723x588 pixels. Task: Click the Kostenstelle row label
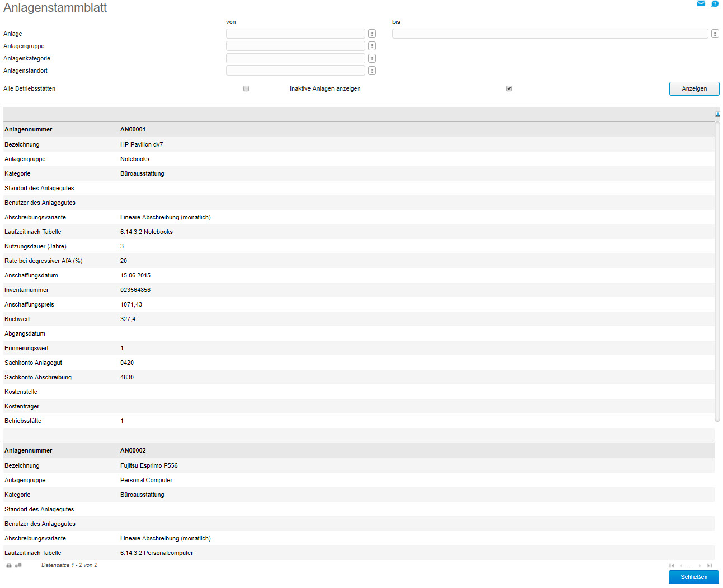(21, 392)
